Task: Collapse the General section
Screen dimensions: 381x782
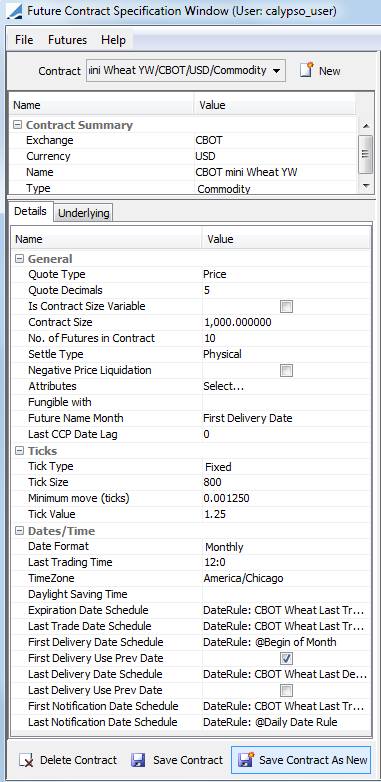Action: pyautogui.click(x=19, y=258)
